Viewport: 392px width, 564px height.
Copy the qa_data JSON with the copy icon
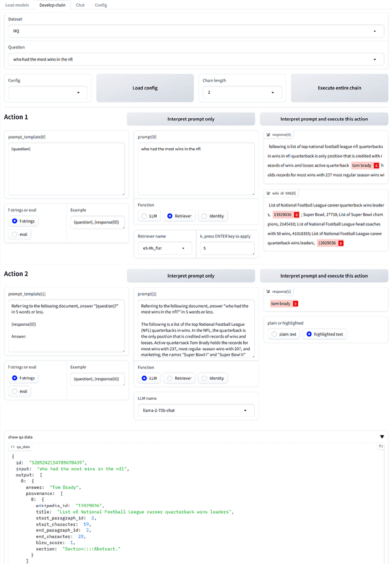tap(381, 447)
